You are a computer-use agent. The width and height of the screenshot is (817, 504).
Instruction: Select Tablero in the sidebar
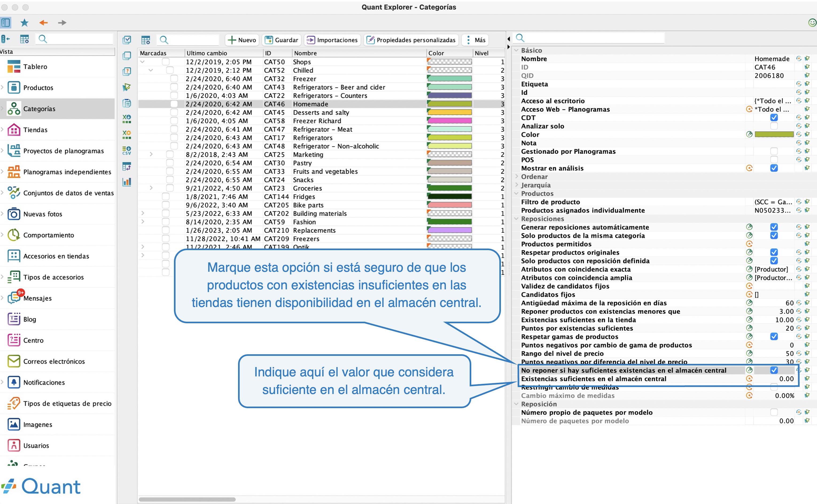[57, 67]
